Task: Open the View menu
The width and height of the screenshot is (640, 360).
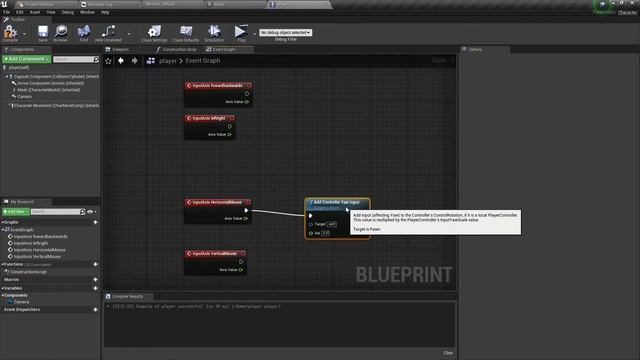Action: coord(51,12)
